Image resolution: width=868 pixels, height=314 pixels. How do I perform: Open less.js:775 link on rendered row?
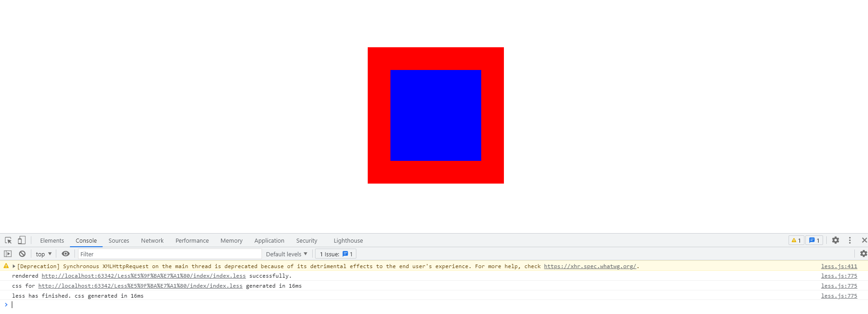[x=839, y=276]
